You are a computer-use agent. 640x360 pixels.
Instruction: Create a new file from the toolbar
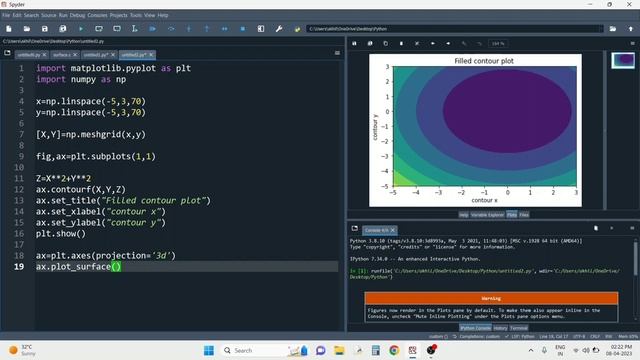9,29
